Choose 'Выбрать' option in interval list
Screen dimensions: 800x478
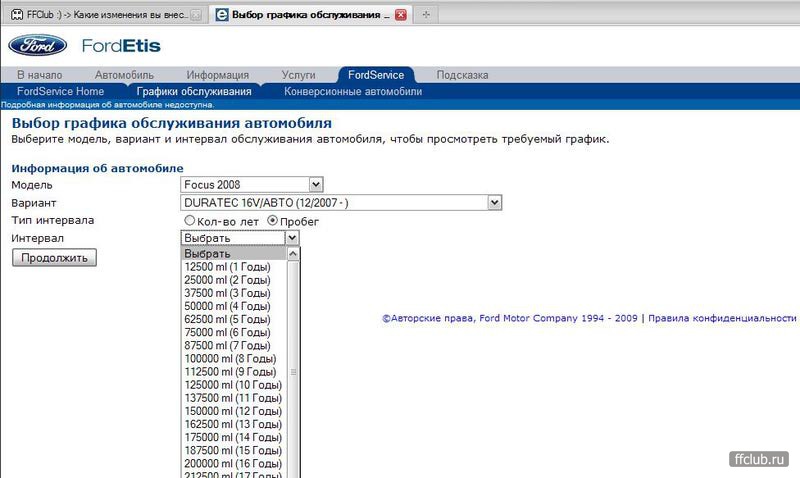point(234,254)
